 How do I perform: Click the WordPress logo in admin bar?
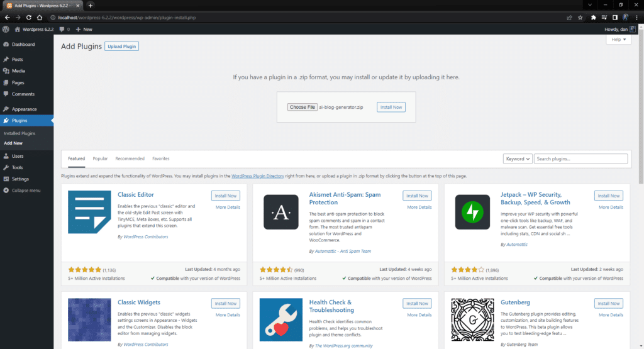pyautogui.click(x=6, y=29)
